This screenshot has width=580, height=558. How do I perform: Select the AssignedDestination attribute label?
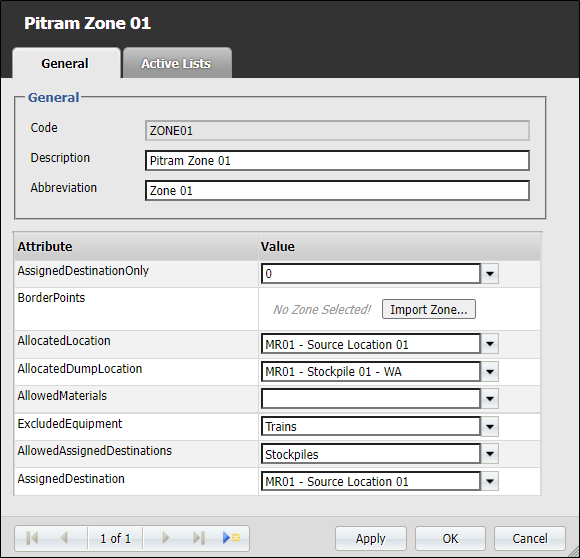tap(71, 479)
